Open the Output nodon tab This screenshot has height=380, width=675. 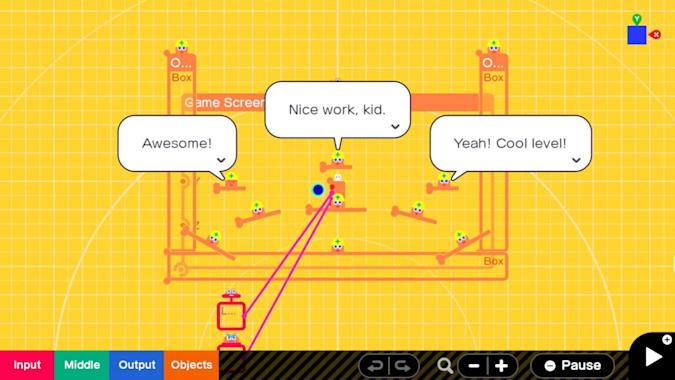(x=136, y=365)
